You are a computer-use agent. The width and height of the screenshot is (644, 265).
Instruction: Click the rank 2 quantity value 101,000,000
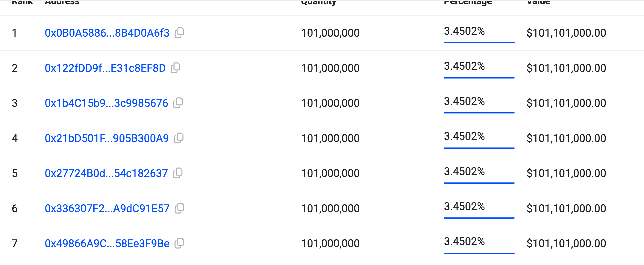(330, 68)
